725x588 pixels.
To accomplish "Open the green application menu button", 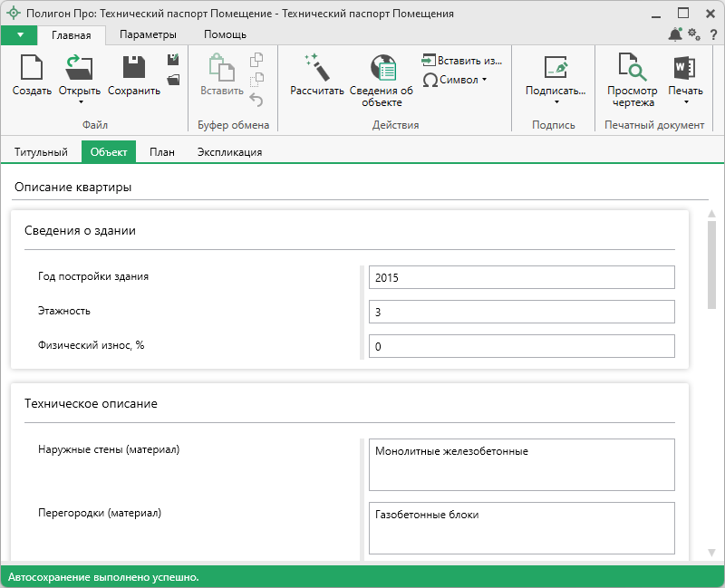I will point(19,34).
